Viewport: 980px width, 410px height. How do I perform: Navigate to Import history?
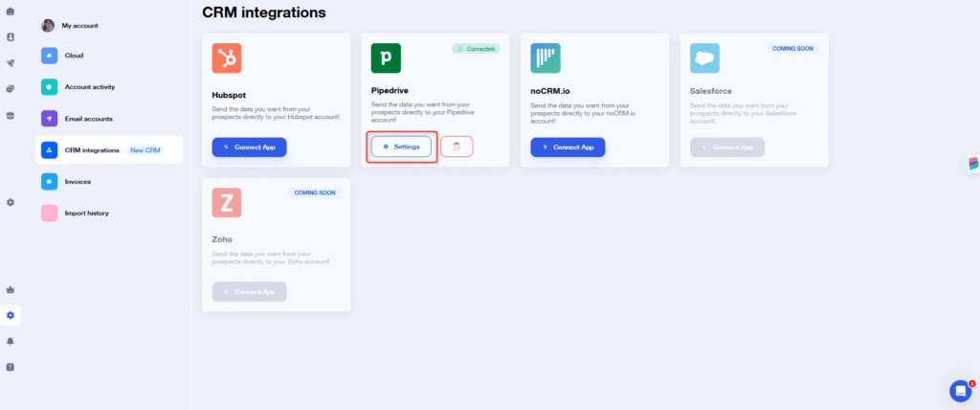86,213
